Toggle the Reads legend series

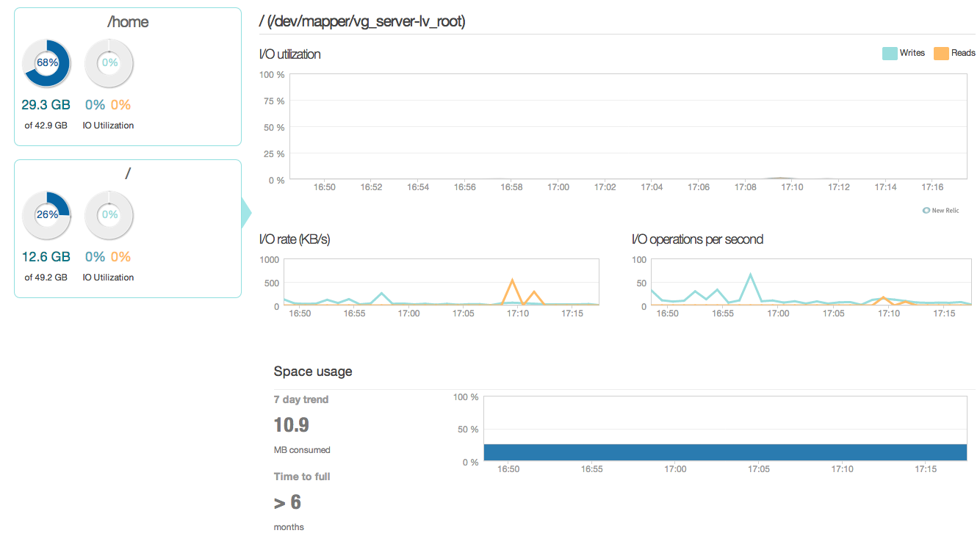click(x=954, y=53)
